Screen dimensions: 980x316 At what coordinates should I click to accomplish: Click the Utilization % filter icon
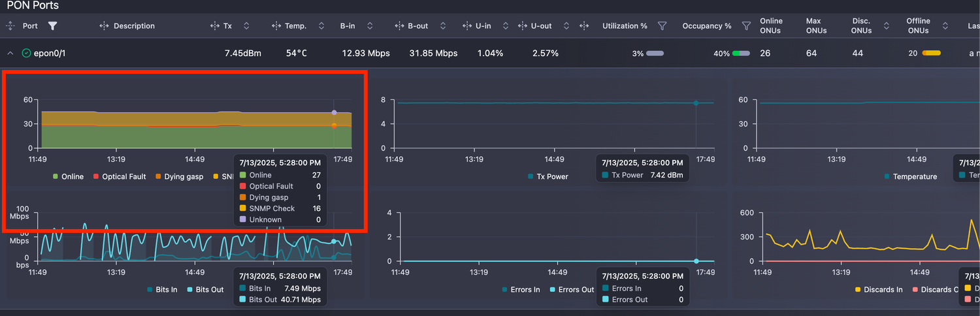662,26
